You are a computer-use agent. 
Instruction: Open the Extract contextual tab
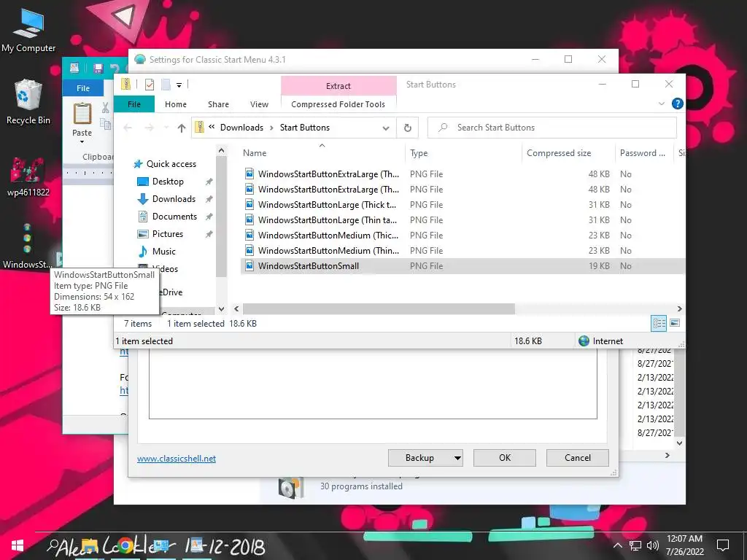pyautogui.click(x=338, y=86)
